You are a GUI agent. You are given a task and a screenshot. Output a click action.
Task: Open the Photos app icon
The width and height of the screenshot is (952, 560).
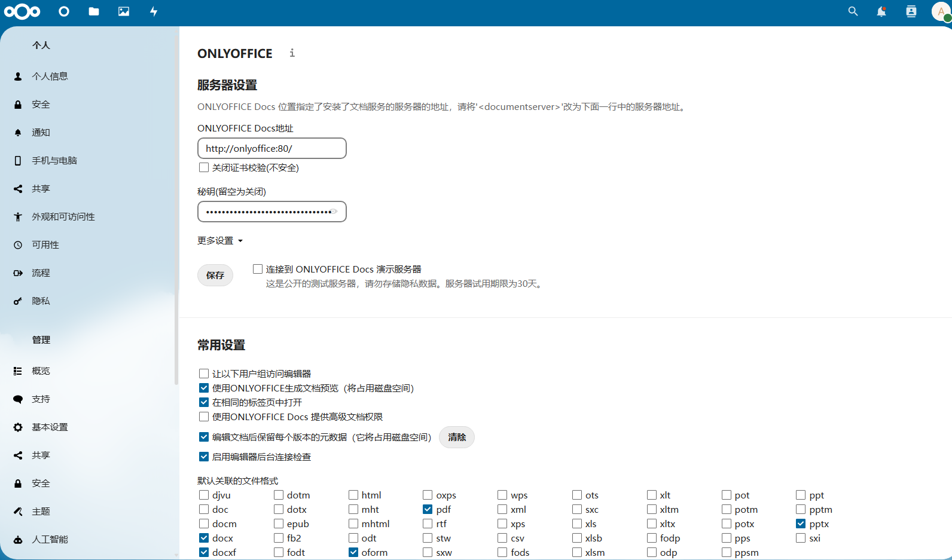(x=124, y=11)
